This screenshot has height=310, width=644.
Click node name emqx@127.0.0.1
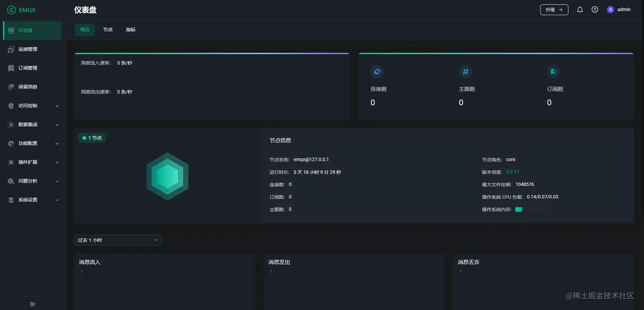pos(311,159)
